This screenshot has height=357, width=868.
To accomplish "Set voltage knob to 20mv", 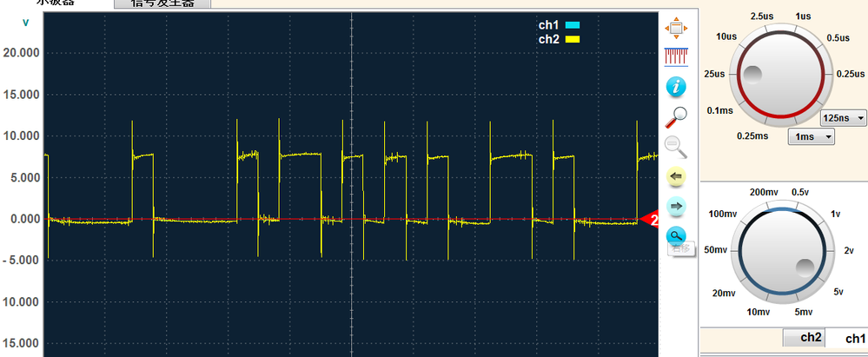I will (x=724, y=293).
